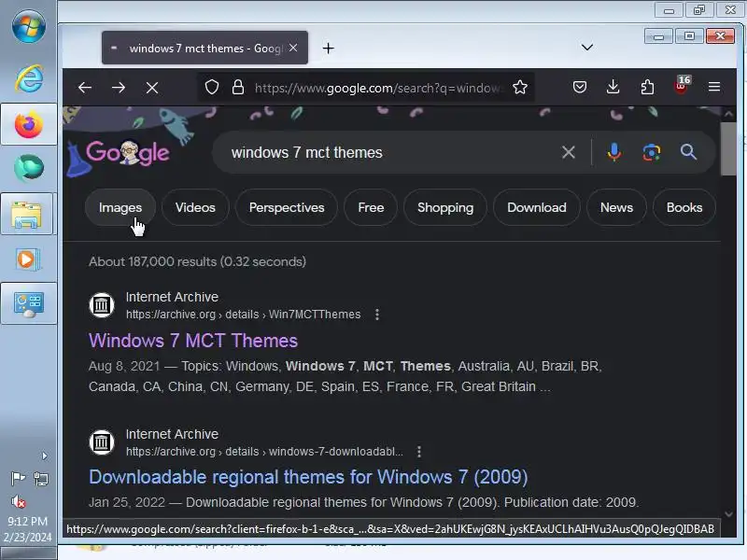Screen dimensions: 747x560
Task: Launch Windows Media Player from the taskbar
Action: pos(29,259)
